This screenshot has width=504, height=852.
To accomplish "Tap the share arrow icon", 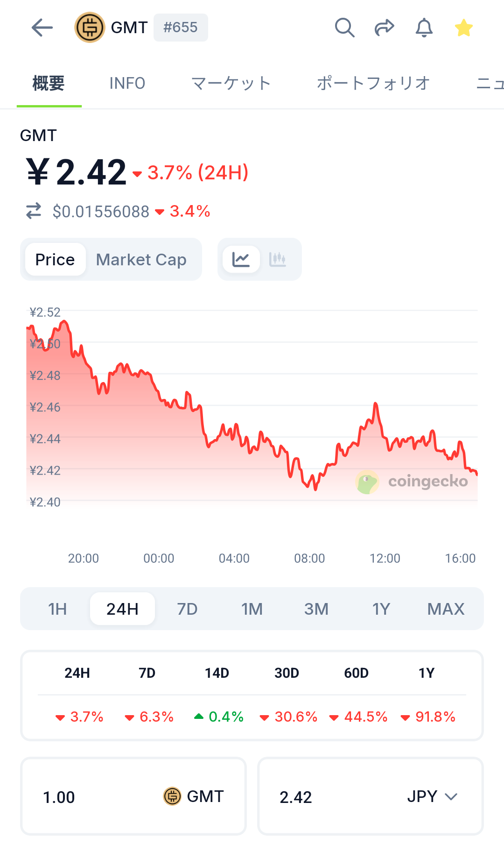I will tap(384, 28).
